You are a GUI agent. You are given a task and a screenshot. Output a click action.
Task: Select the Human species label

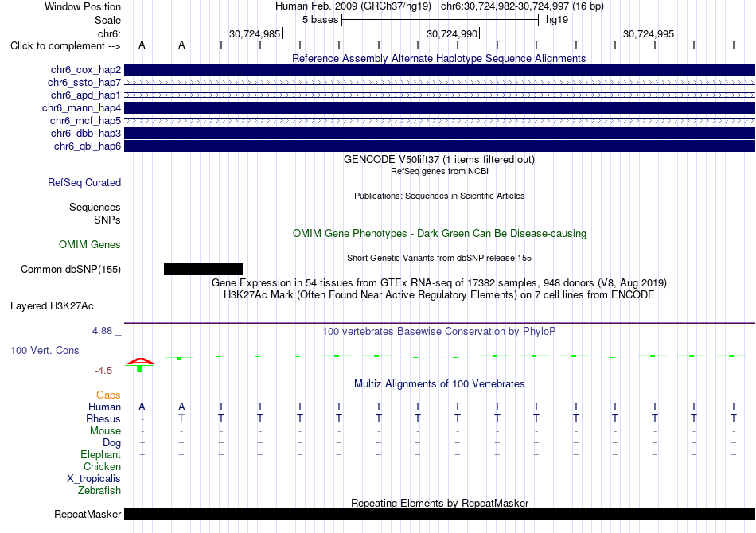(104, 407)
